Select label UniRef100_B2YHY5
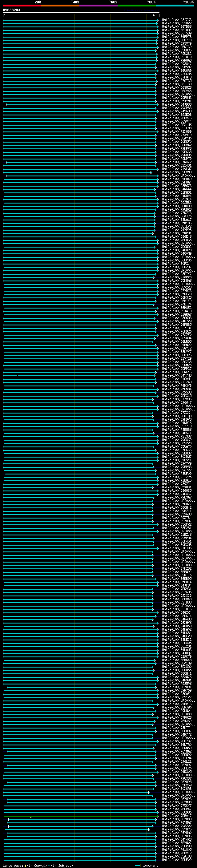This screenshot has width=197, height=868. pyautogui.click(x=177, y=829)
